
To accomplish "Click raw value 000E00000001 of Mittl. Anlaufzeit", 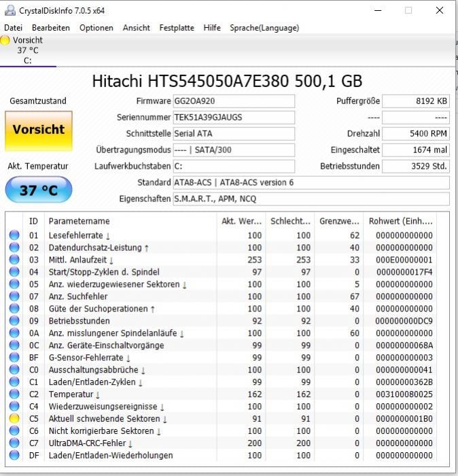I will click(404, 260).
